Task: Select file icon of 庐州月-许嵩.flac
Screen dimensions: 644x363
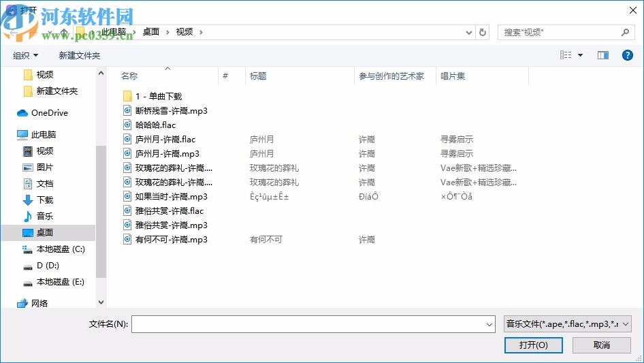Action: [127, 139]
